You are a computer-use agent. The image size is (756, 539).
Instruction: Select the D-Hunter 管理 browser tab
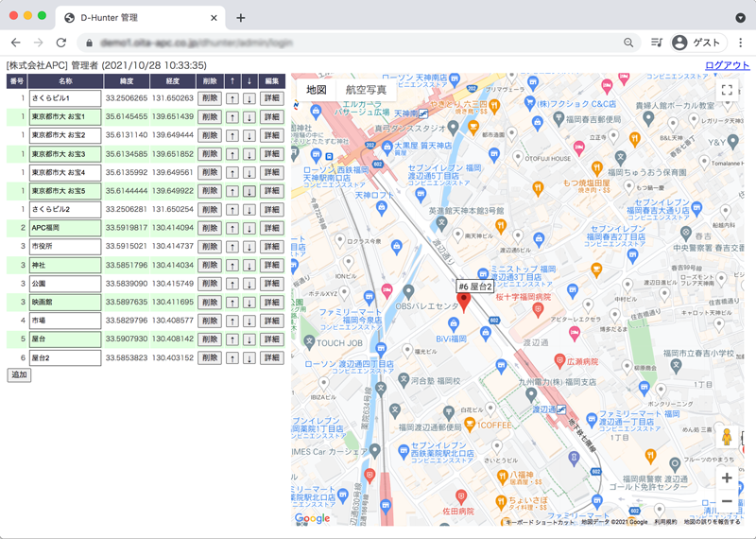pos(140,18)
